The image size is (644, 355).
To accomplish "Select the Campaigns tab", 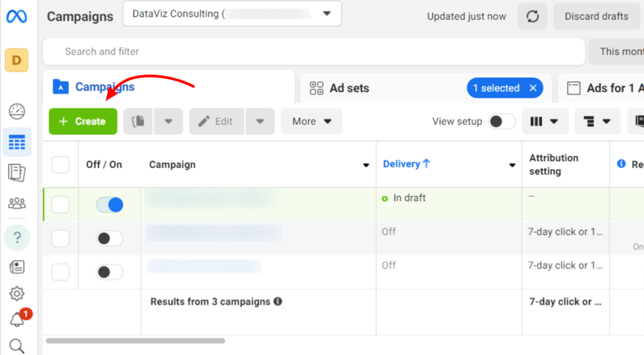I will pos(104,87).
